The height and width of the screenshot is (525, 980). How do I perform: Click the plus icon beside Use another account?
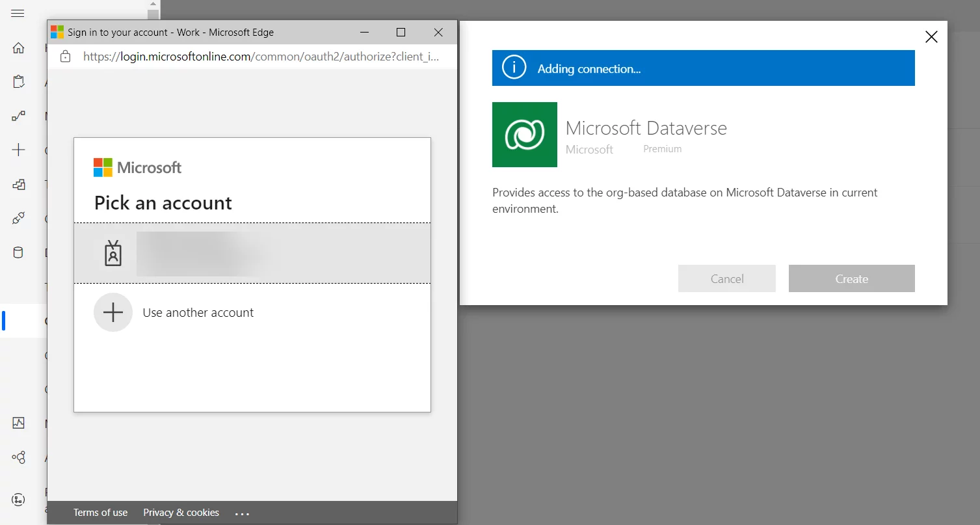click(x=113, y=312)
